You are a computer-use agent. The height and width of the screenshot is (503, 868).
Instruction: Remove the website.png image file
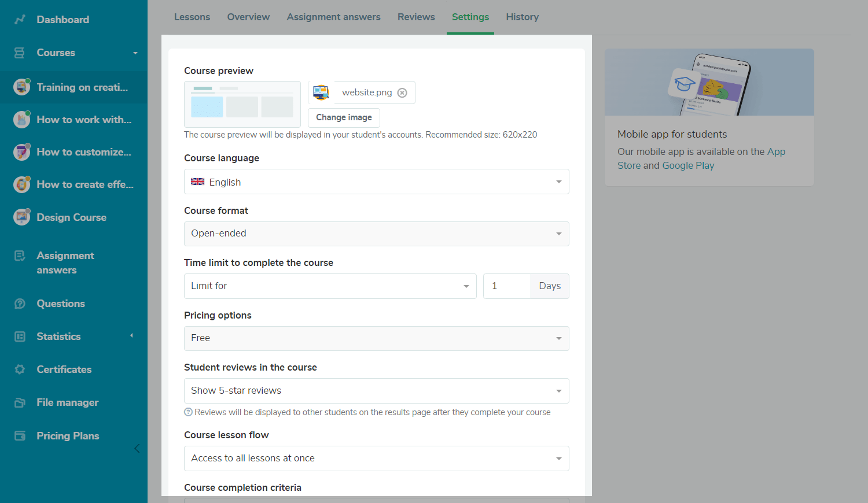[x=402, y=93]
